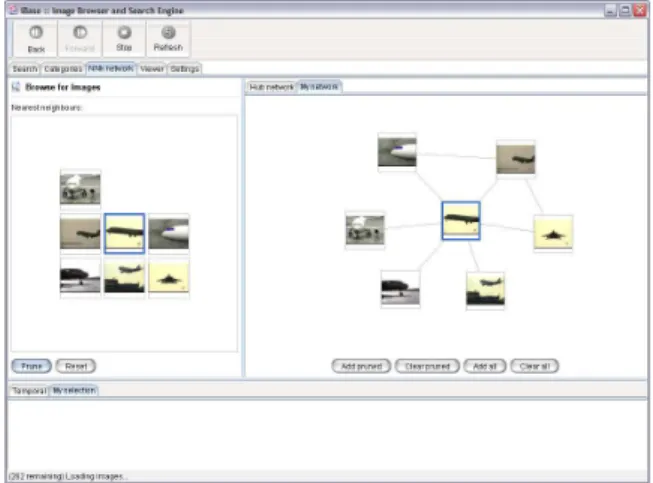
Task: Select the parked aircraft thumbnail at top of neighbours grid
Action: tap(80, 189)
